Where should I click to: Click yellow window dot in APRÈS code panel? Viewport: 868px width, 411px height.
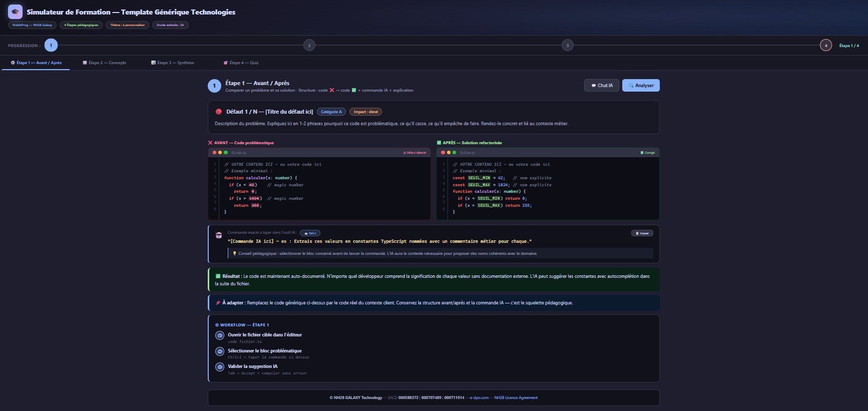point(449,153)
